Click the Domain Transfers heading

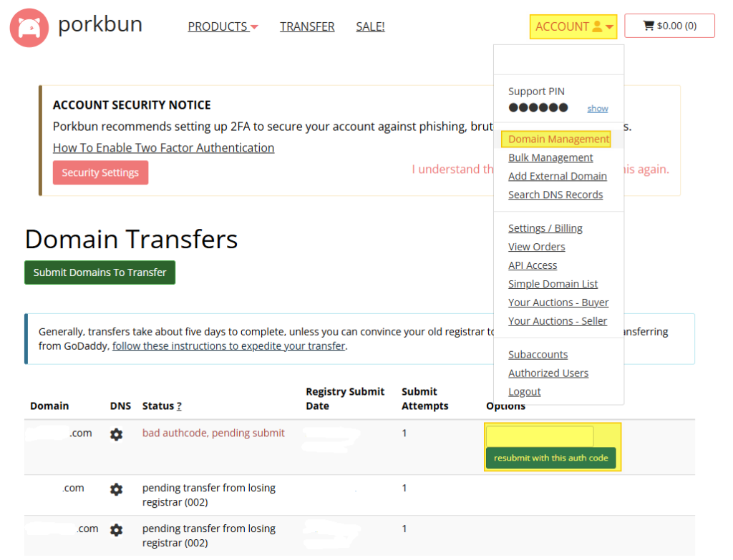[132, 239]
